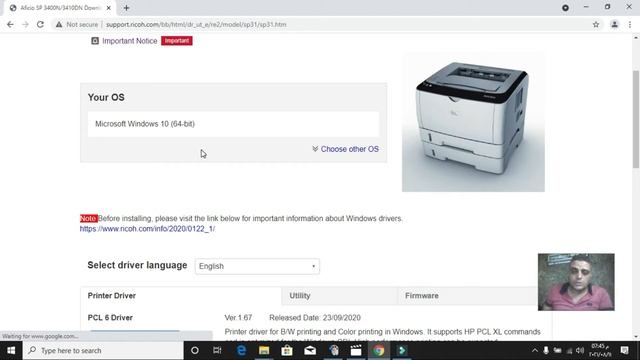Click the browser forward arrow

(25, 24)
